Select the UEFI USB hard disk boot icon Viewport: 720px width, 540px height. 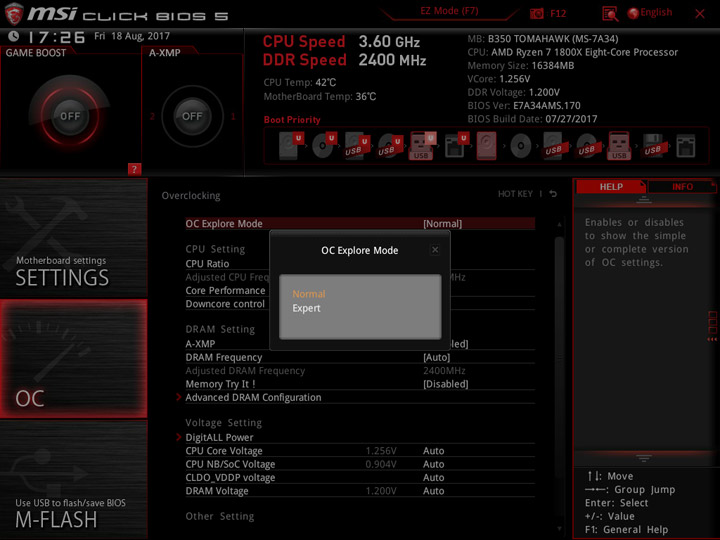pos(357,146)
